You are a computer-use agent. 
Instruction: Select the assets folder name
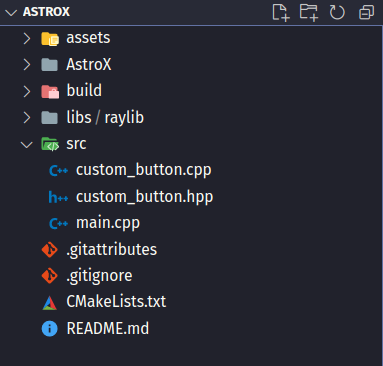(x=88, y=38)
